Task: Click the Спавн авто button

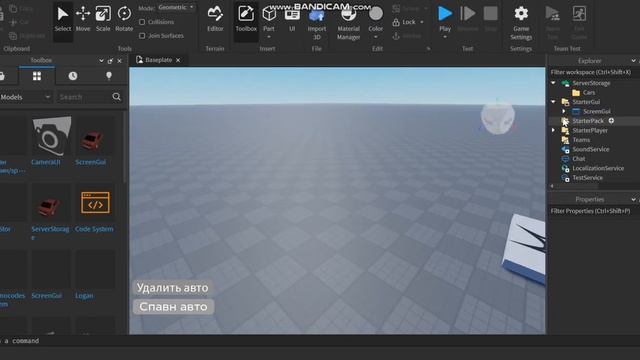Action: click(x=173, y=307)
